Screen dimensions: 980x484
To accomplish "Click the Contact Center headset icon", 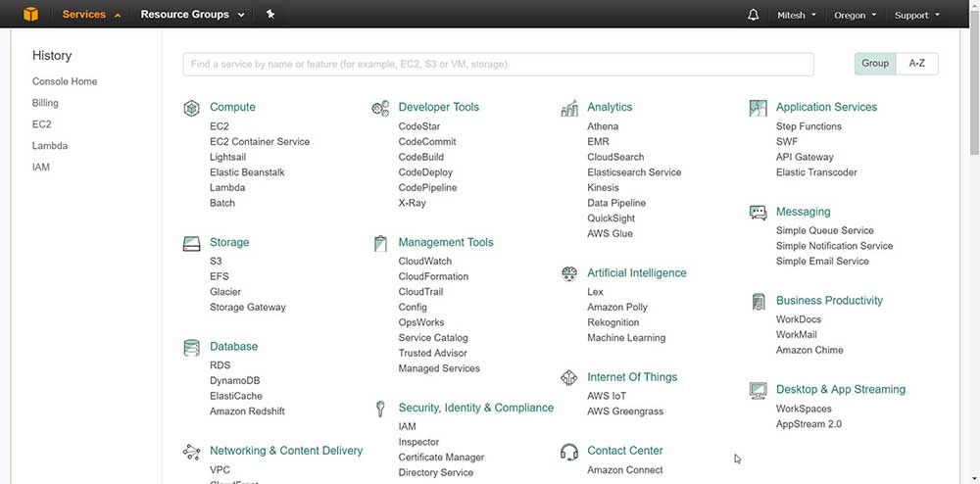I will coord(569,452).
